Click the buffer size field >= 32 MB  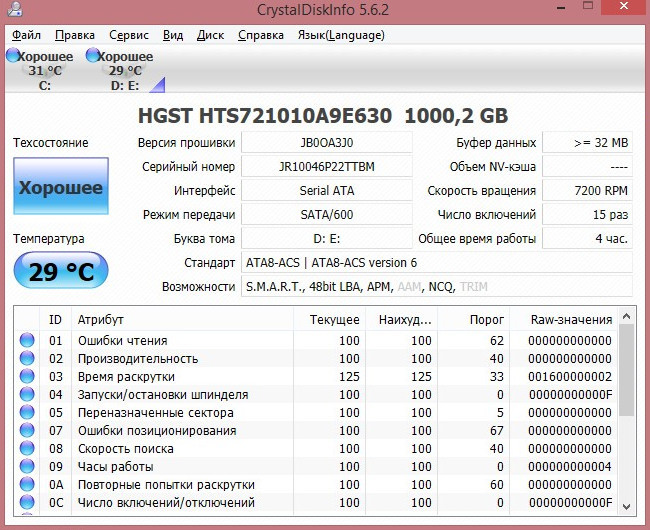tap(587, 143)
